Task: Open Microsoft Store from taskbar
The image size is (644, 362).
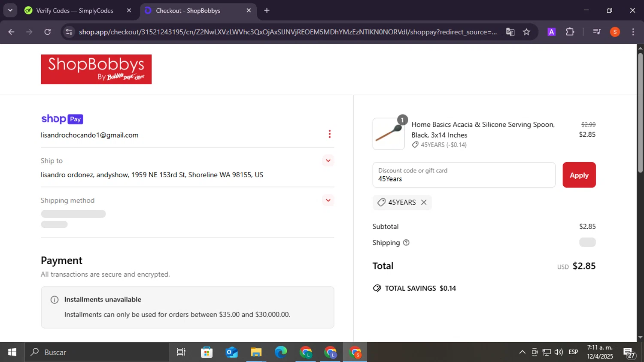Action: [207, 352]
